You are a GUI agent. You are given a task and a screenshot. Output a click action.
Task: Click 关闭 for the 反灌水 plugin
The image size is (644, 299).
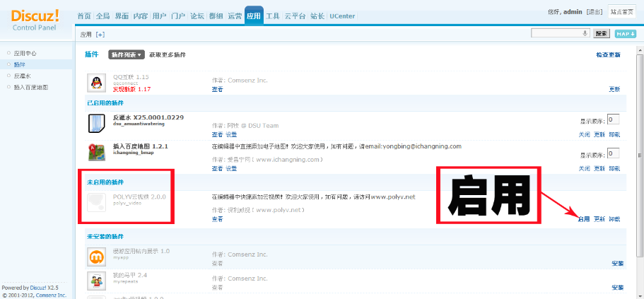pyautogui.click(x=585, y=135)
